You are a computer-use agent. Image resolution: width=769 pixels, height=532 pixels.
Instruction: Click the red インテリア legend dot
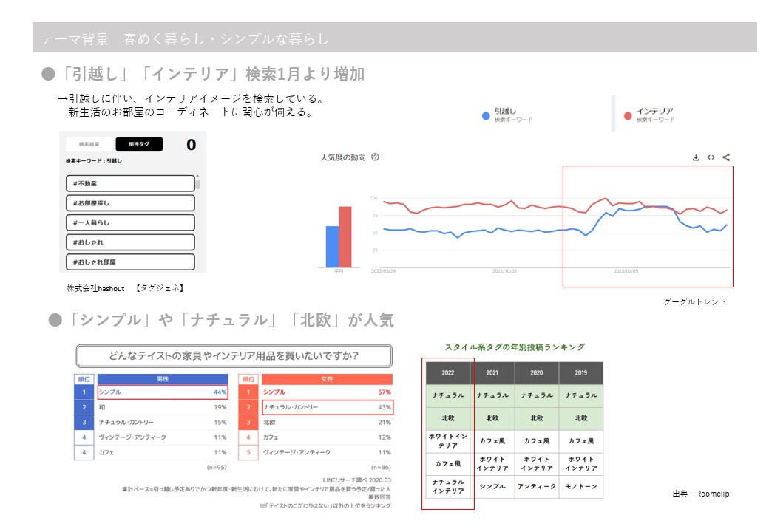pos(628,115)
